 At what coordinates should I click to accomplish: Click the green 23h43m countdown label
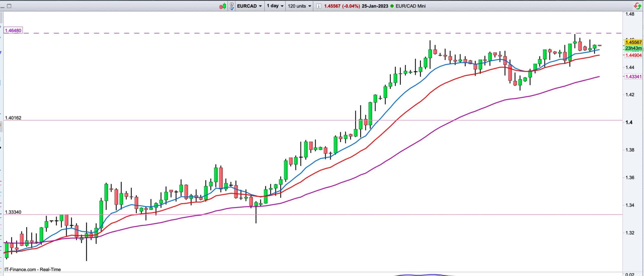(633, 48)
